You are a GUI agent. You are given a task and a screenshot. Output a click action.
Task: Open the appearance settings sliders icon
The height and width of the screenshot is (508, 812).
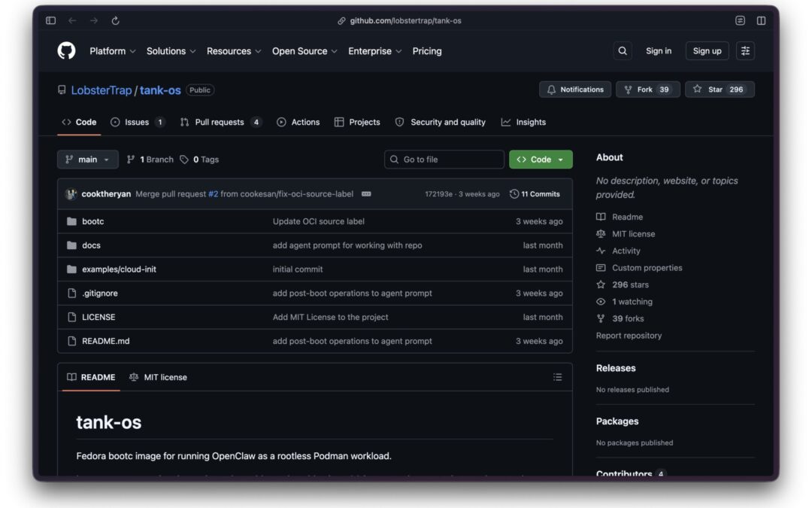[x=745, y=51]
